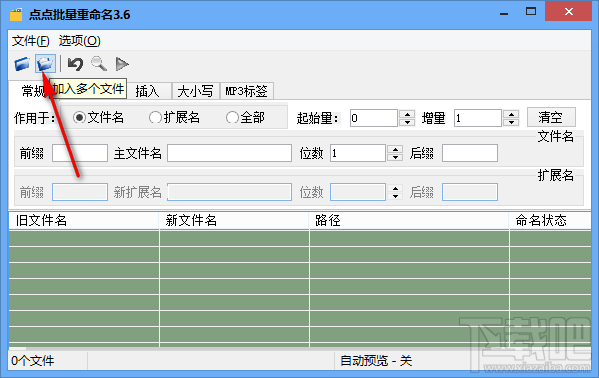Click the extension 后缀 input field
This screenshot has width=599, height=378.
coord(469,192)
